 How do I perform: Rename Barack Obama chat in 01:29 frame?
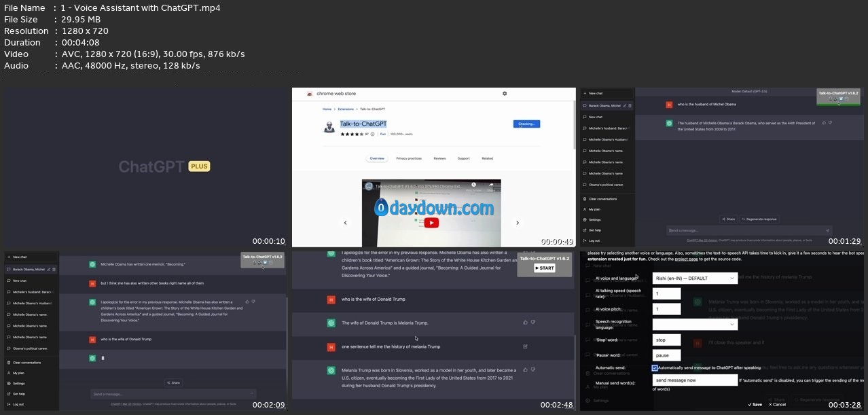[625, 106]
